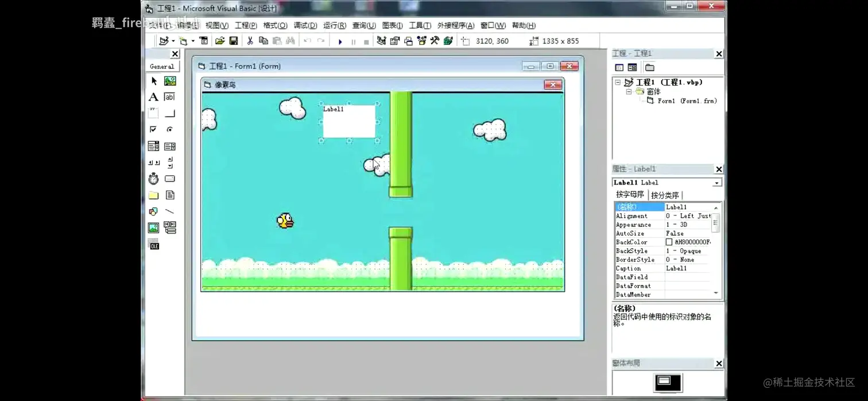Collapse the 窗体 folder node
868x401 pixels.
629,91
